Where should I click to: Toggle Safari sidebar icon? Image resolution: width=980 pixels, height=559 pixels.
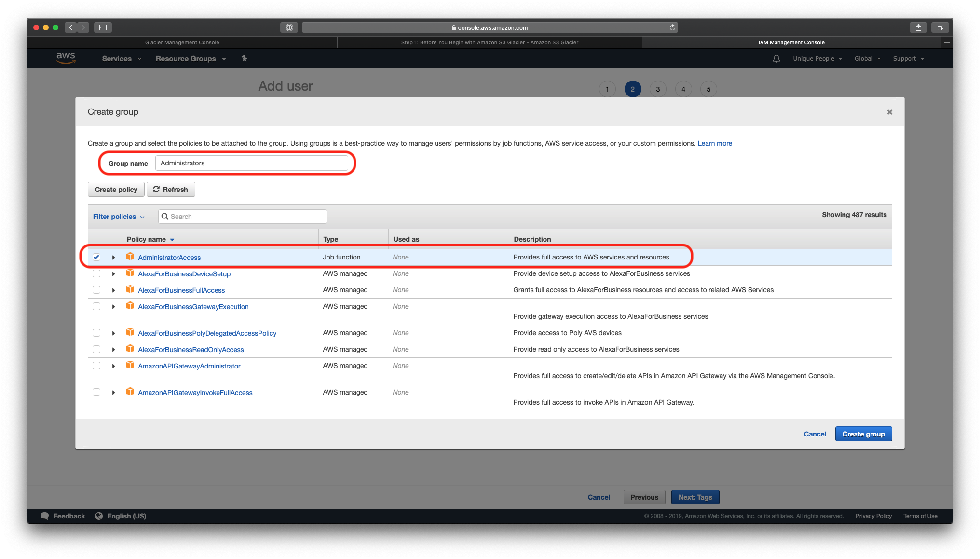(x=103, y=27)
